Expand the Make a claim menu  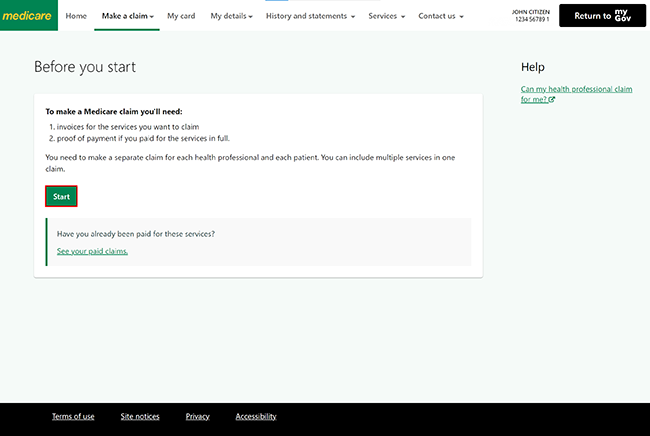tap(127, 16)
